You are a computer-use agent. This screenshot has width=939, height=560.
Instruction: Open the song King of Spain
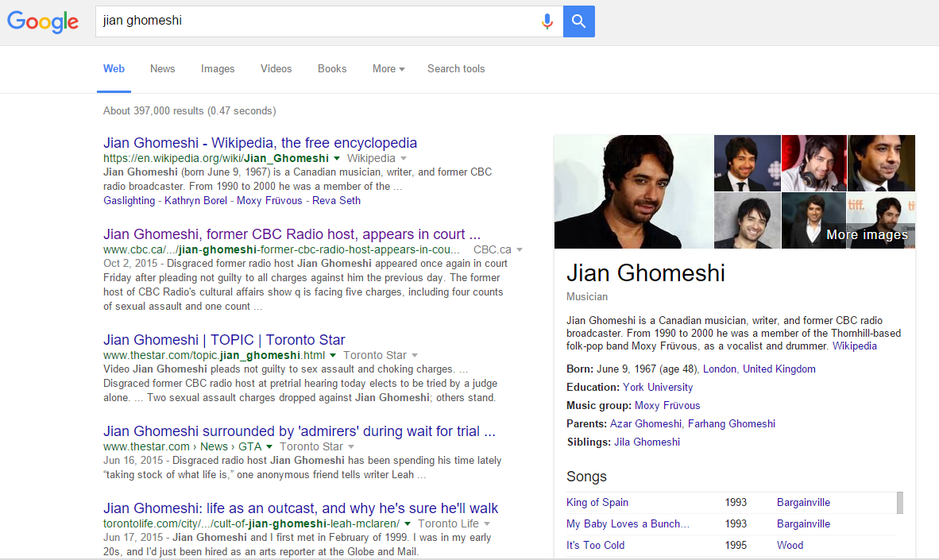597,503
